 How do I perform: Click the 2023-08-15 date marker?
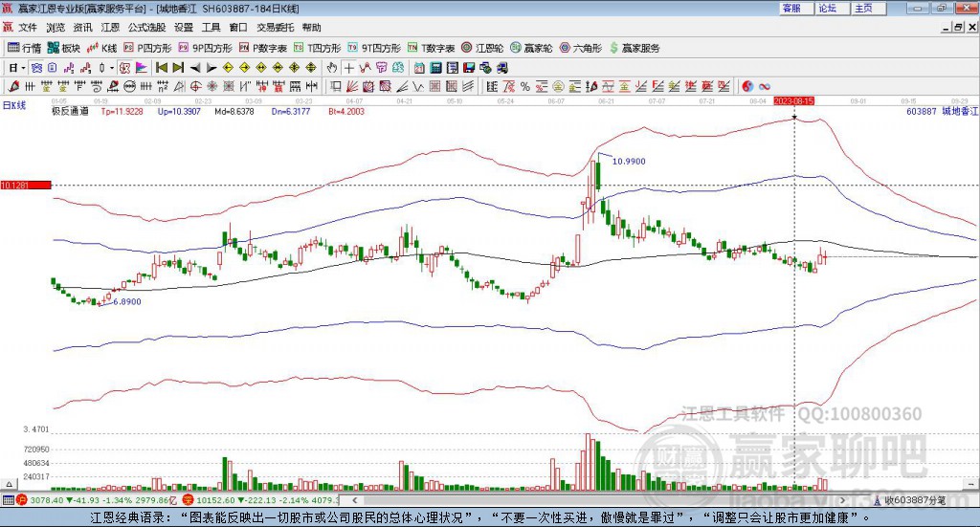(793, 100)
